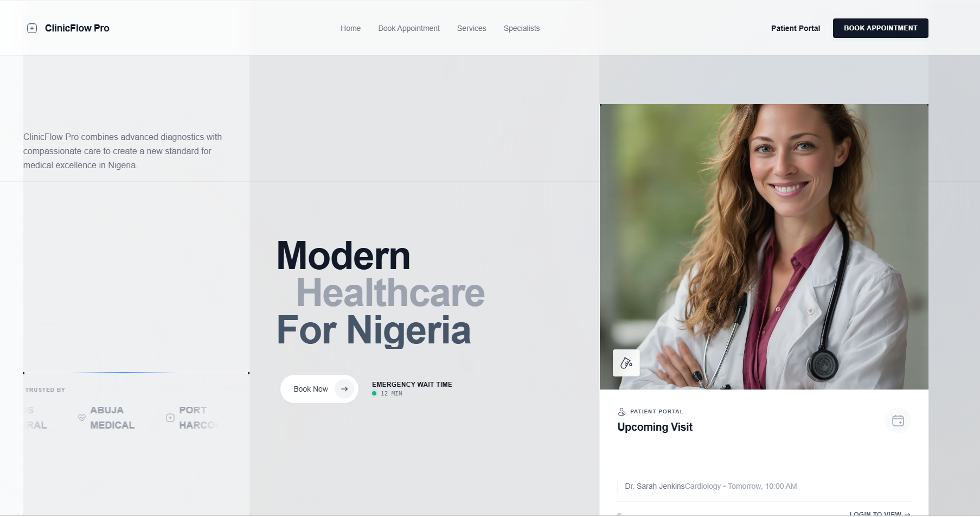Open the Services menu item
Screen dimensions: 980x517
click(471, 28)
